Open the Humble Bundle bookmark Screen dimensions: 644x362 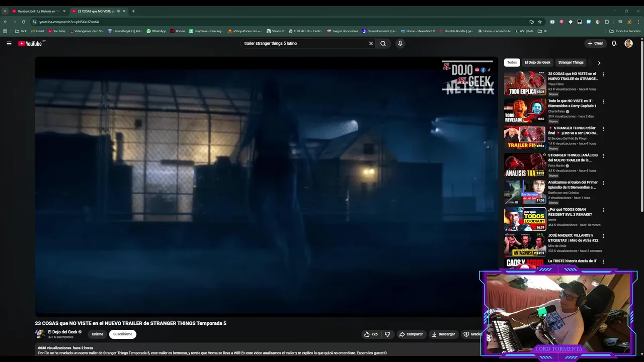pyautogui.click(x=456, y=31)
